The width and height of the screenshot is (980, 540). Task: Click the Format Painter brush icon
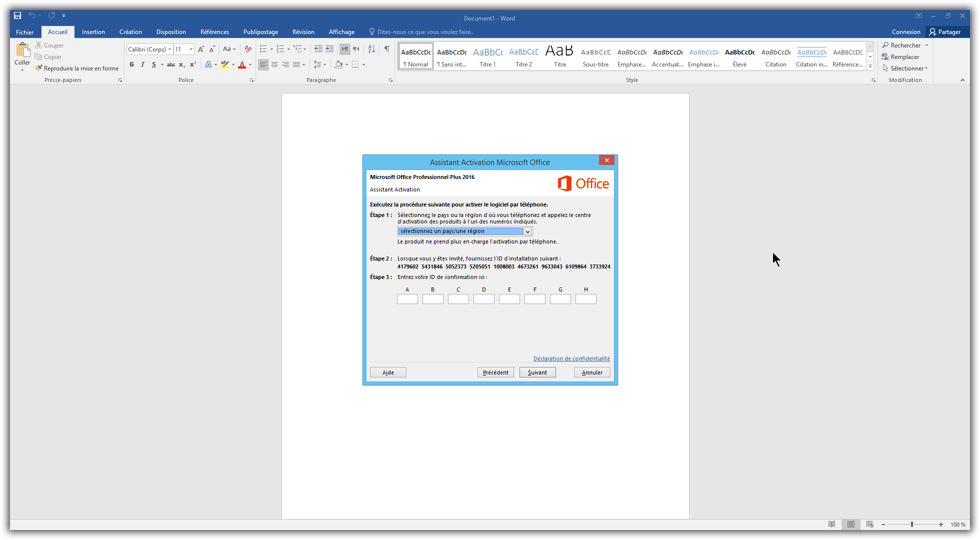pos(38,68)
